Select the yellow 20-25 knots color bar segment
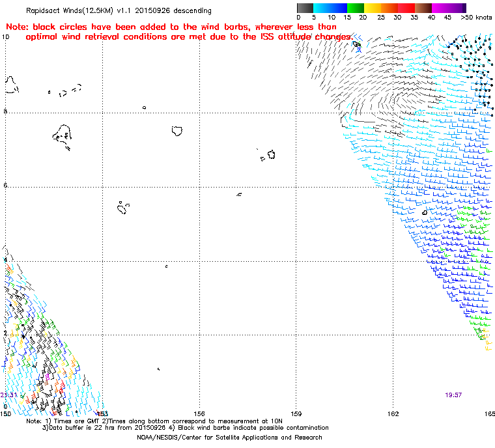This screenshot has width=495, height=448. click(x=373, y=8)
